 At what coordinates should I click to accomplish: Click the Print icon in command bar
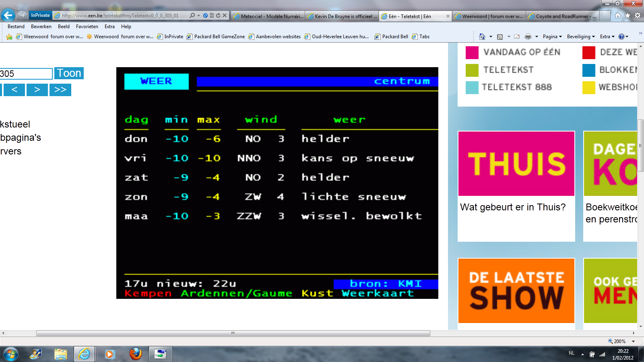pos(528,37)
